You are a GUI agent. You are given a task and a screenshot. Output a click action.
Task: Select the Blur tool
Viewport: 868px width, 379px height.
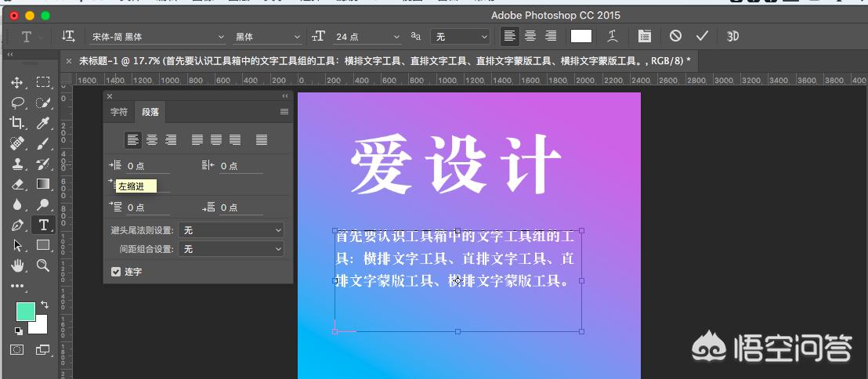tap(17, 204)
